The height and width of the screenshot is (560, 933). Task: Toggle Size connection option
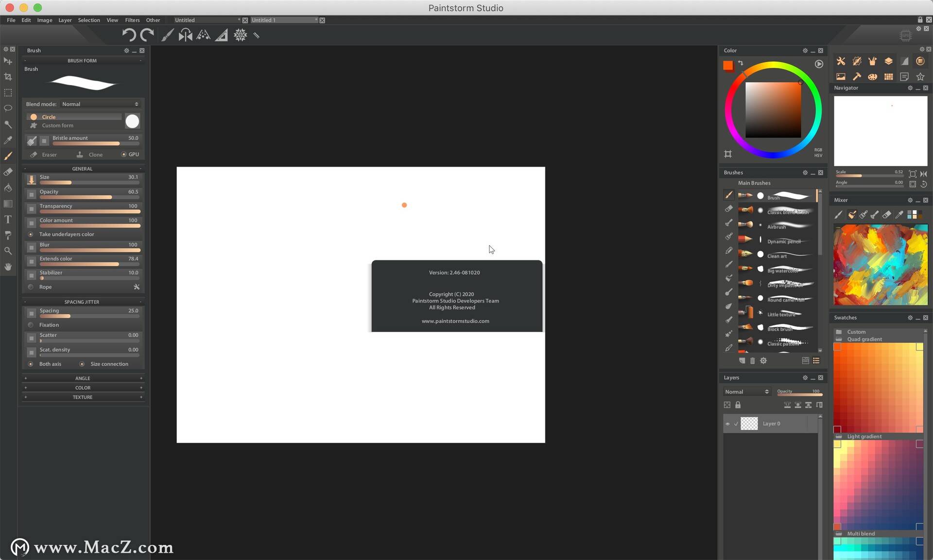coord(104,364)
